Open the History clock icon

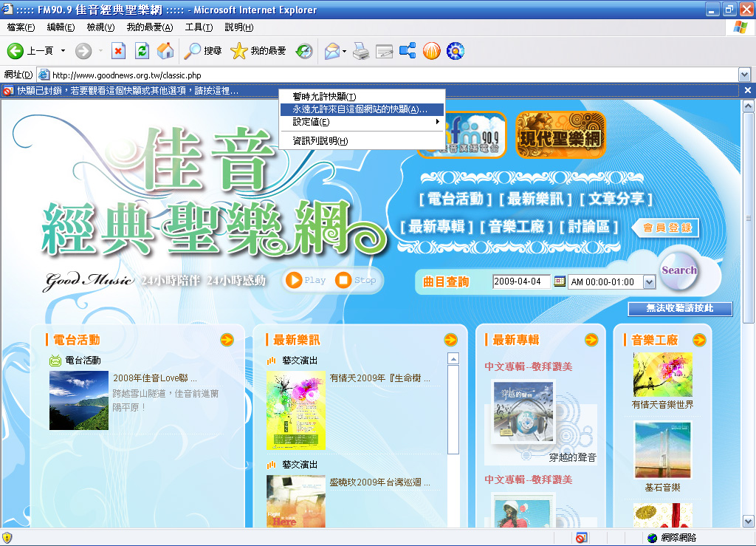pos(304,51)
